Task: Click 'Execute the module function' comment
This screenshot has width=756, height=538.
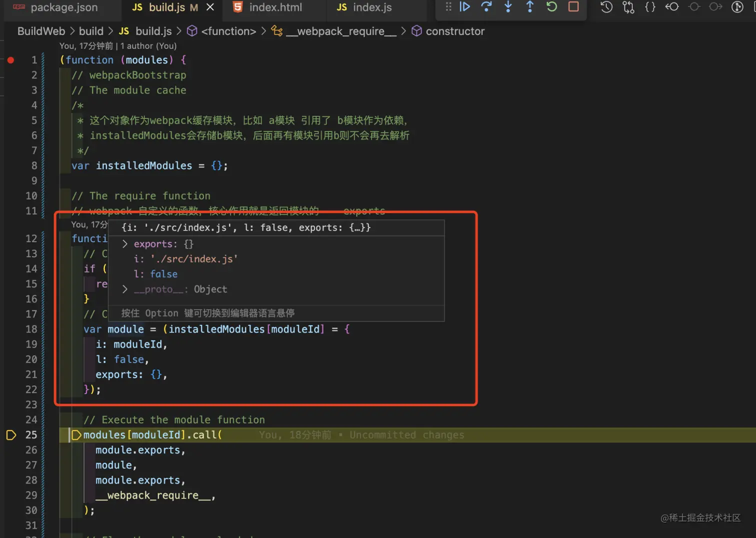Action: [174, 419]
